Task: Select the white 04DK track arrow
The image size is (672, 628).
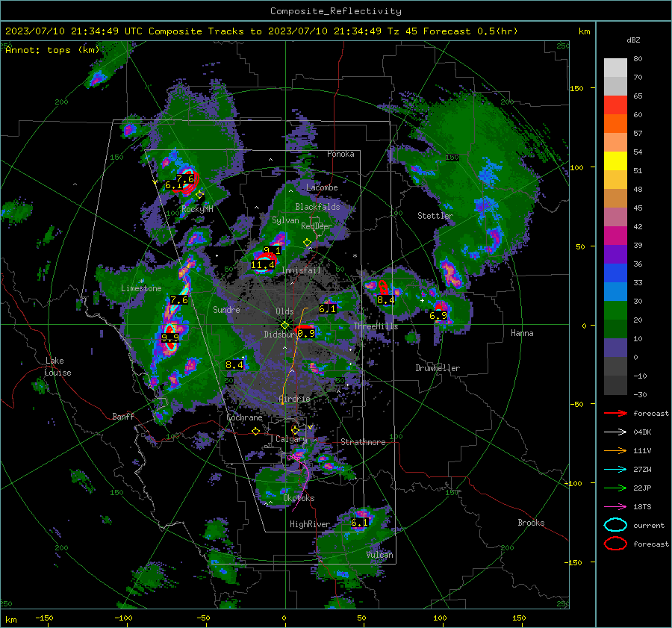Action: pyautogui.click(x=615, y=432)
